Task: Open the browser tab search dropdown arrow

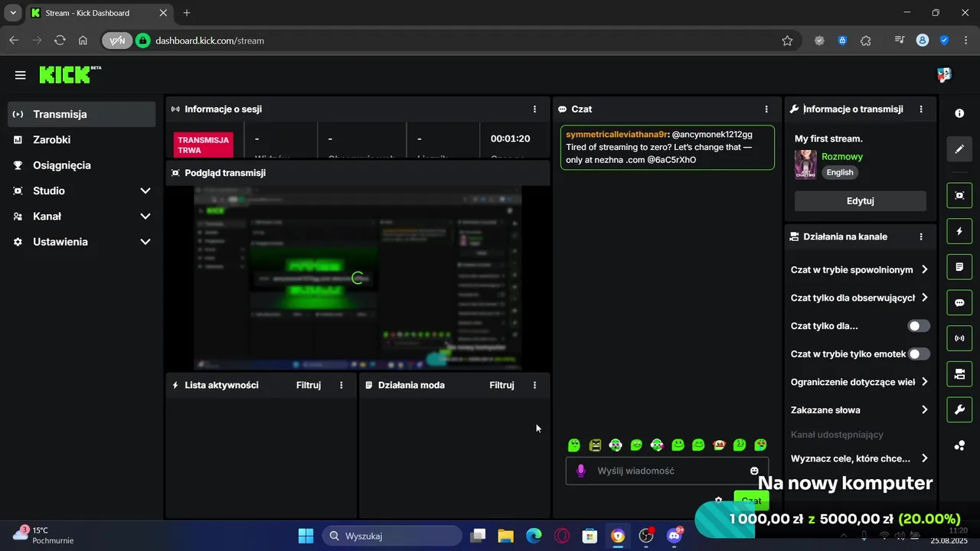Action: (x=13, y=13)
